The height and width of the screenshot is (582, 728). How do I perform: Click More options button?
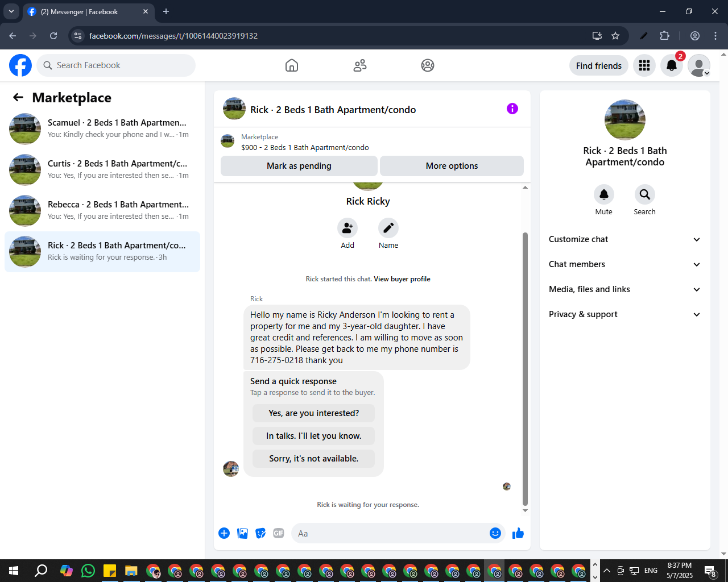(452, 166)
